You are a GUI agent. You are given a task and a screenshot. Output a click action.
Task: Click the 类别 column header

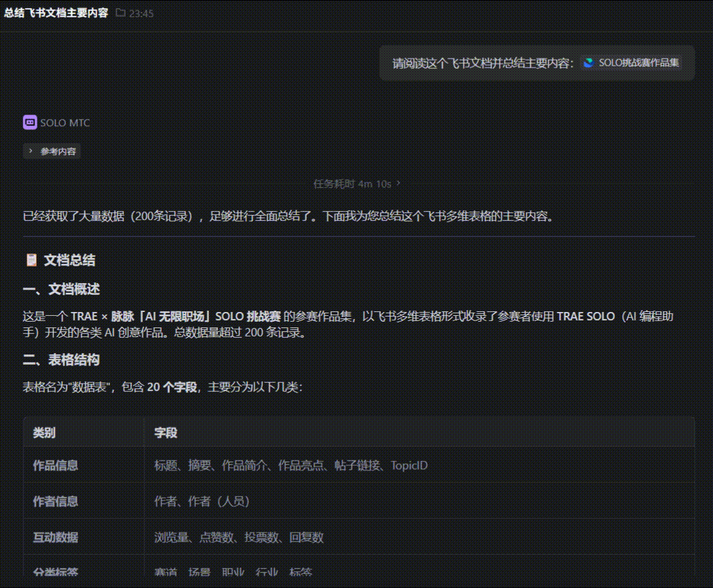pos(44,432)
